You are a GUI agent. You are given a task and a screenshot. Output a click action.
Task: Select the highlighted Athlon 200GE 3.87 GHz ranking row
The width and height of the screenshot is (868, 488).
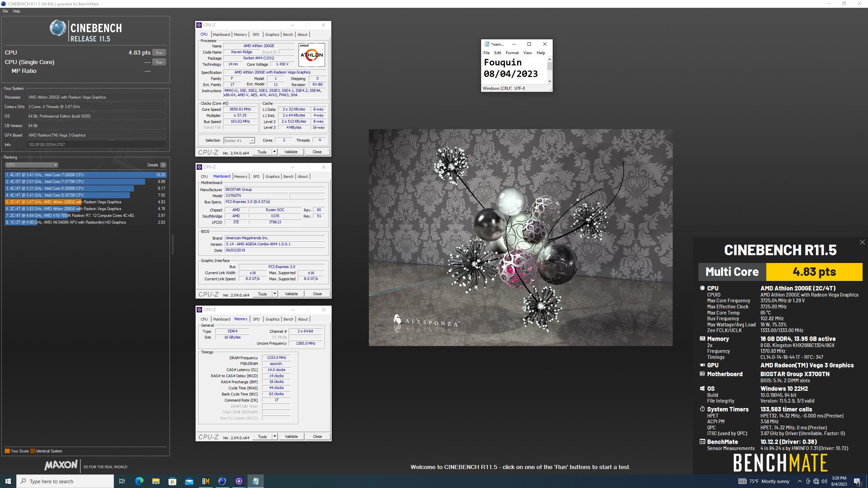pos(86,202)
